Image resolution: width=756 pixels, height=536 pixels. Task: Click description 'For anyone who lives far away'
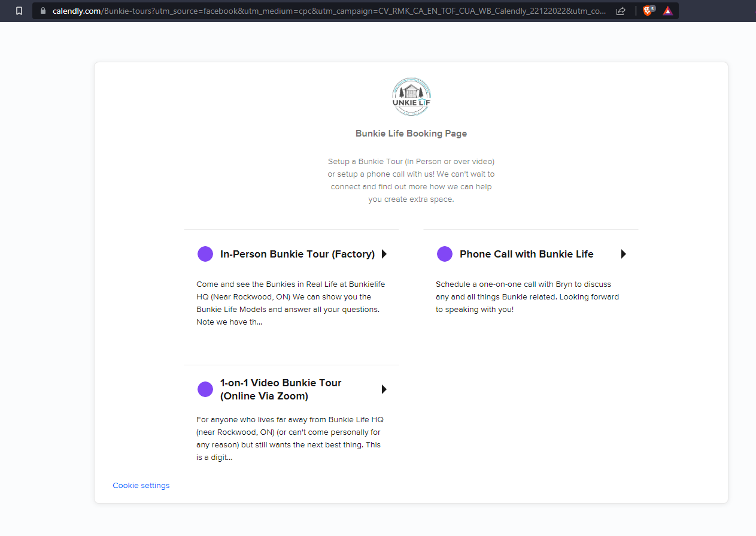(290, 438)
